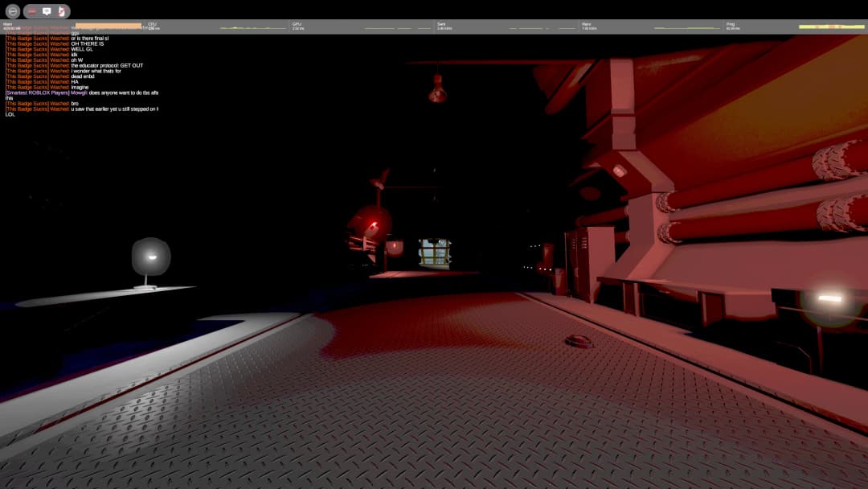This screenshot has width=868, height=489.
Task: Click the red-and-white topbar icon right of chat
Action: [61, 11]
